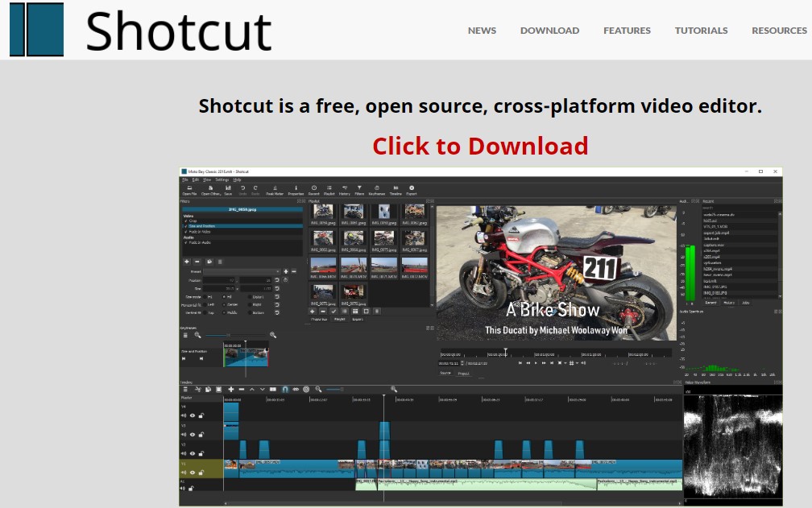Select the Bottom vertical fit radio button

click(x=250, y=312)
